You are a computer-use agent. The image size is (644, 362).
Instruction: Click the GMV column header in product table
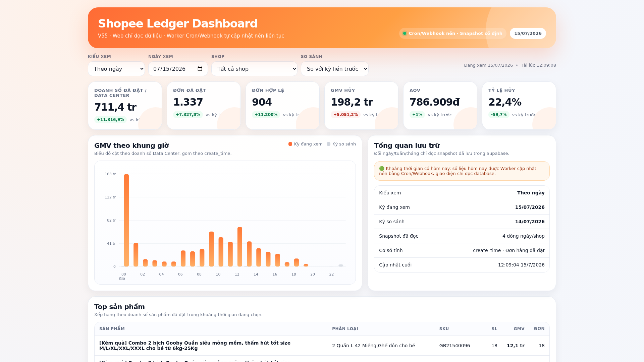pyautogui.click(x=519, y=329)
